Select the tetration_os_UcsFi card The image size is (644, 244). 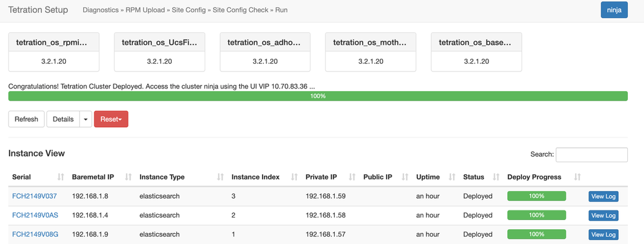(159, 52)
